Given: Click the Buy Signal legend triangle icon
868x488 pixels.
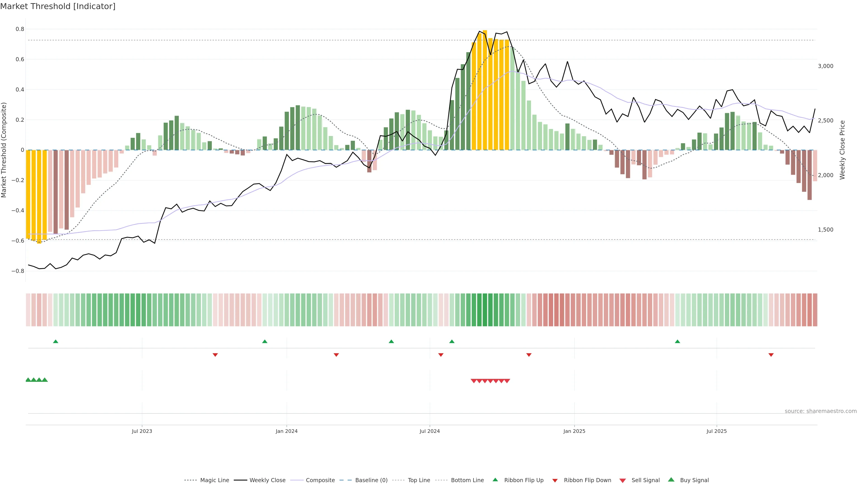Looking at the screenshot, I should click(x=671, y=480).
